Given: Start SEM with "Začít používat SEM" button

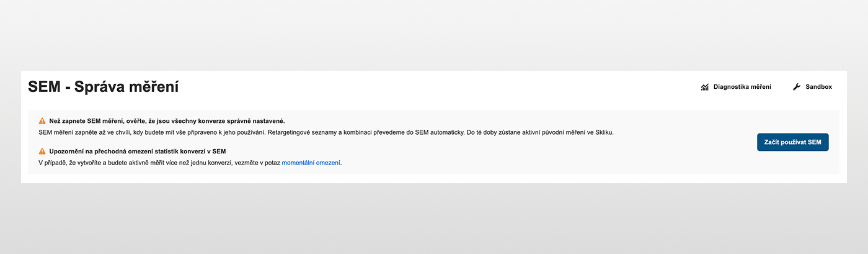Looking at the screenshot, I should pyautogui.click(x=792, y=142).
